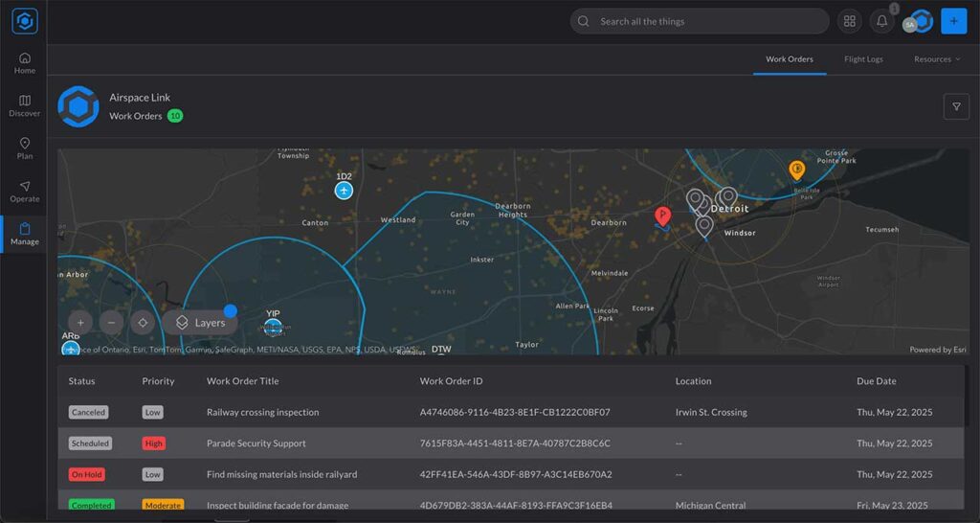Open the map Layers button
Viewport: 980px width, 523px height.
click(200, 323)
